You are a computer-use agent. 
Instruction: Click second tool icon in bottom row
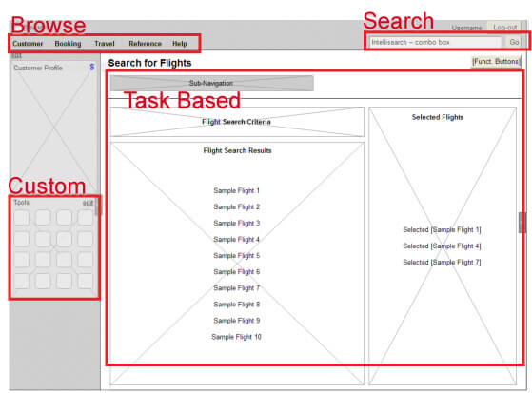(x=43, y=282)
